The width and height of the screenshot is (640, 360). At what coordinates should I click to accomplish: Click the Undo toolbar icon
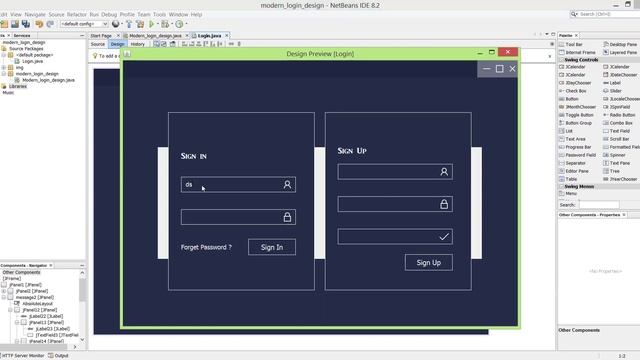pos(39,24)
